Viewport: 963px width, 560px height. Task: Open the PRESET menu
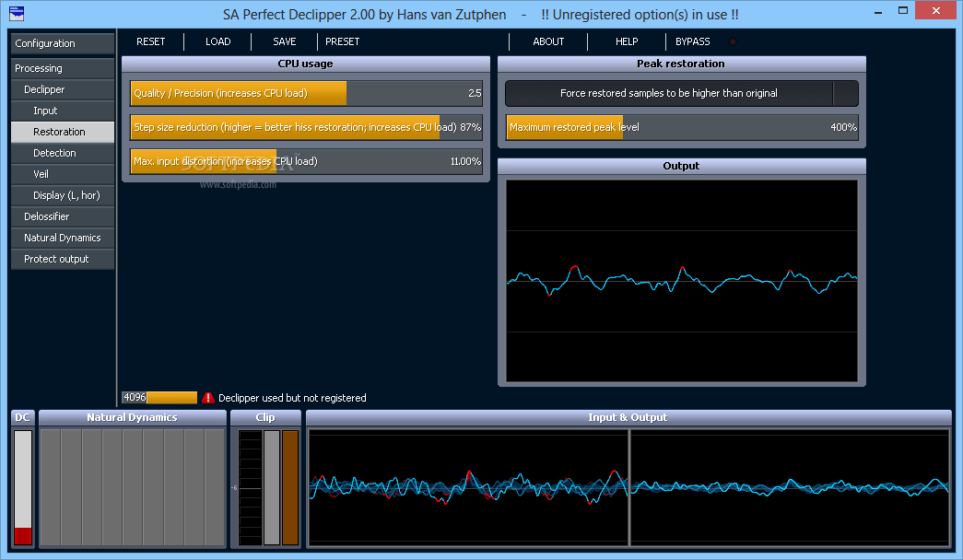(x=343, y=41)
